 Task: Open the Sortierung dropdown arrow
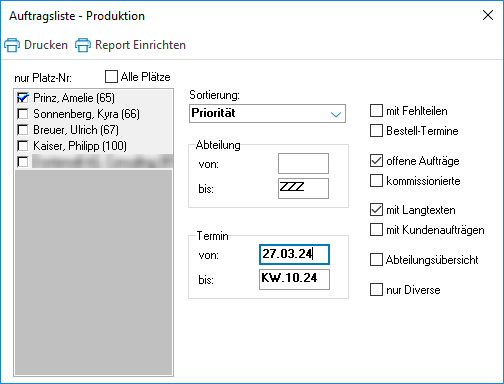[336, 114]
